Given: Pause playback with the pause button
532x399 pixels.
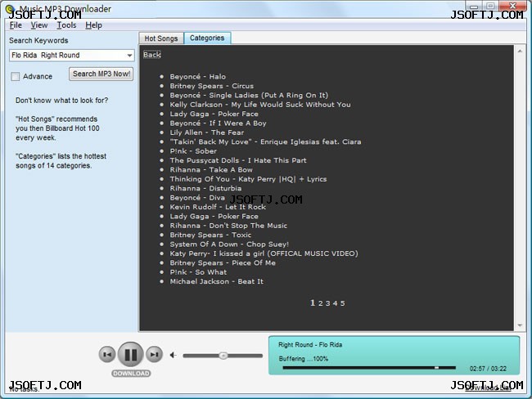Looking at the screenshot, I should click(131, 354).
